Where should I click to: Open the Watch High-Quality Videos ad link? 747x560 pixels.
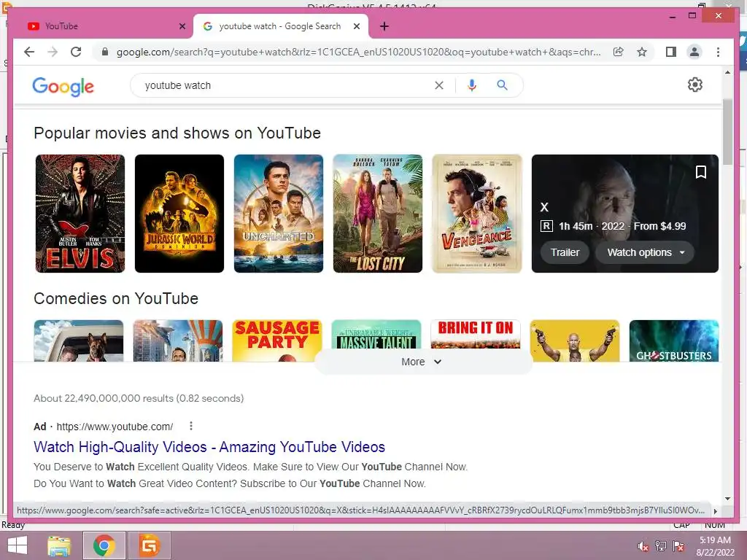(x=209, y=447)
